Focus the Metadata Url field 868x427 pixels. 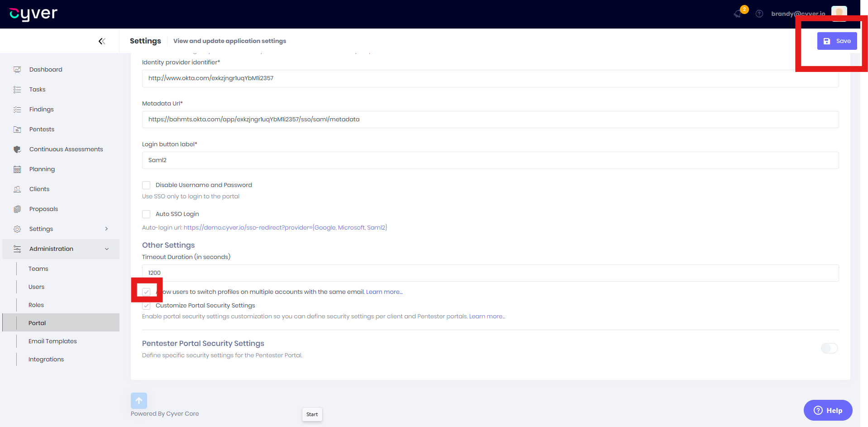490,120
